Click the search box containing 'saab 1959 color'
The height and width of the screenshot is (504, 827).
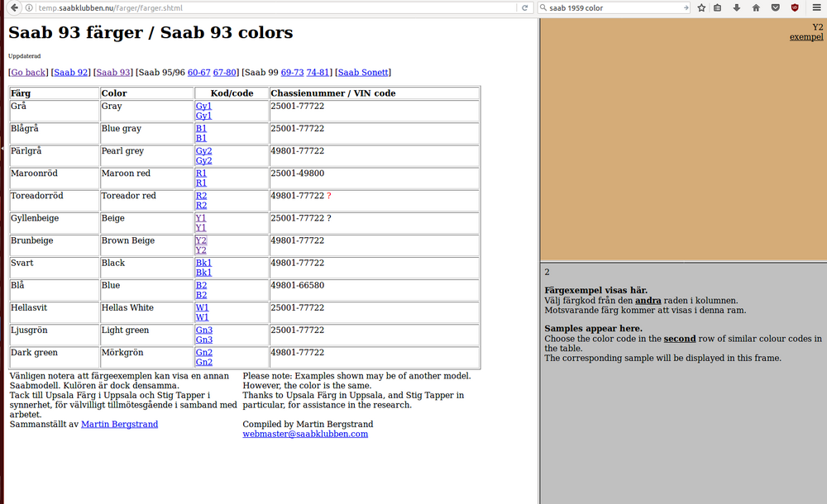click(x=614, y=8)
